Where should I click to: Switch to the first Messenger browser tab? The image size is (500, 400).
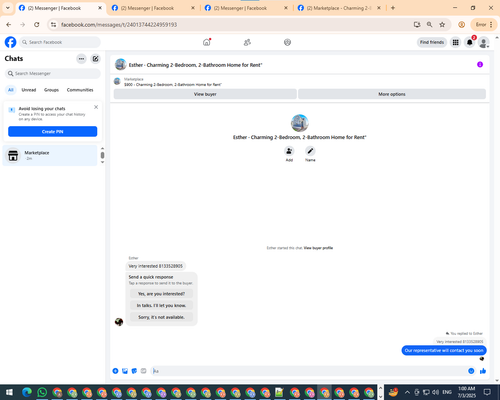point(60,8)
